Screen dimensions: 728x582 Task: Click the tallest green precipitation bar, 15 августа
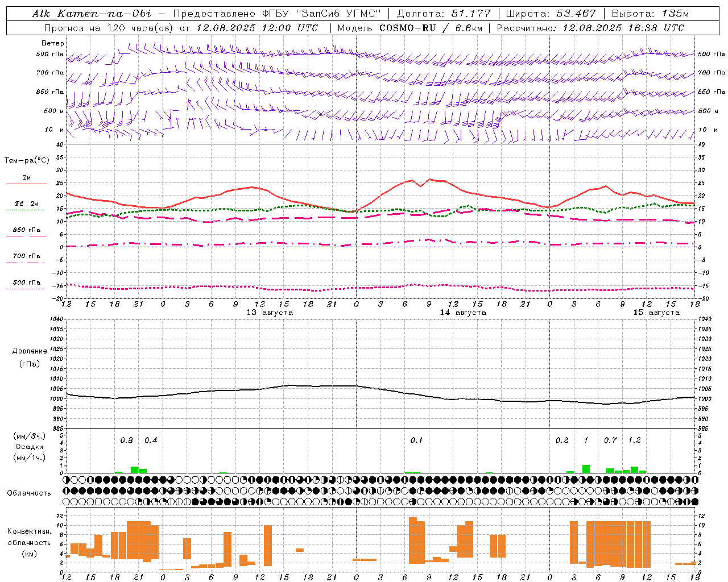pos(586,469)
